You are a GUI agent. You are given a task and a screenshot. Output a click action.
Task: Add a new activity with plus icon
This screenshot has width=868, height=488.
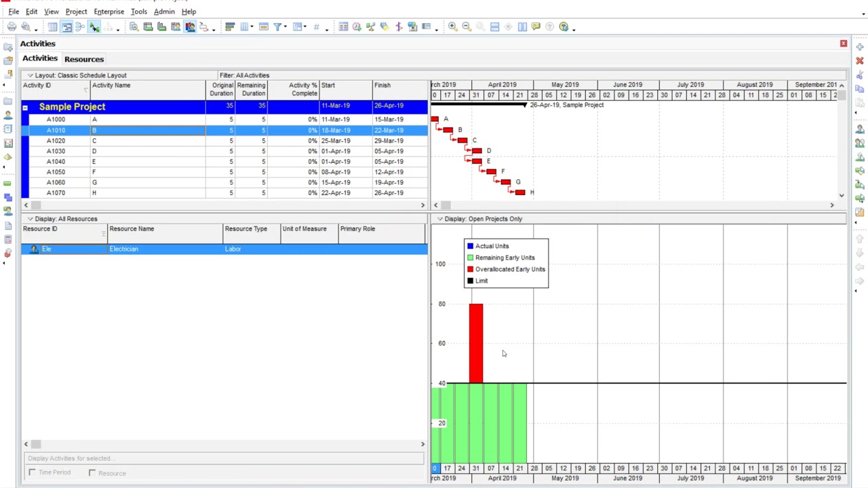(x=860, y=47)
